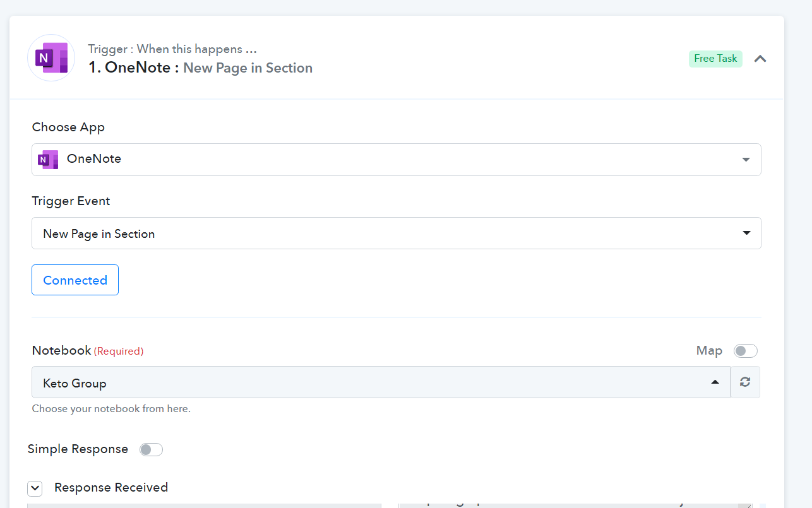Click the Connected button
This screenshot has width=812, height=508.
click(75, 280)
